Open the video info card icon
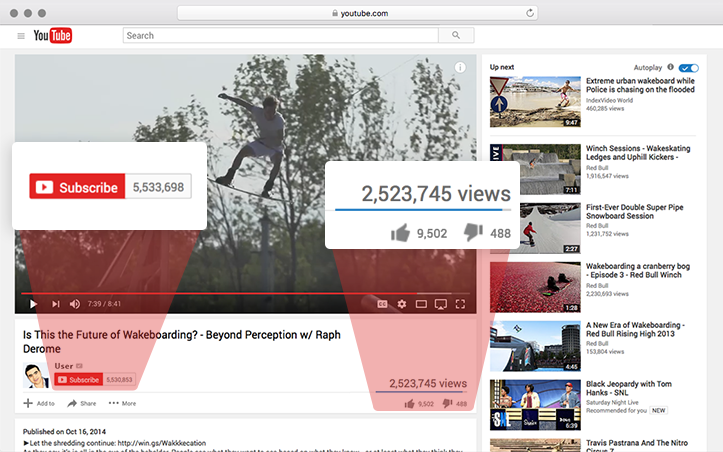This screenshot has width=723, height=452. [460, 67]
